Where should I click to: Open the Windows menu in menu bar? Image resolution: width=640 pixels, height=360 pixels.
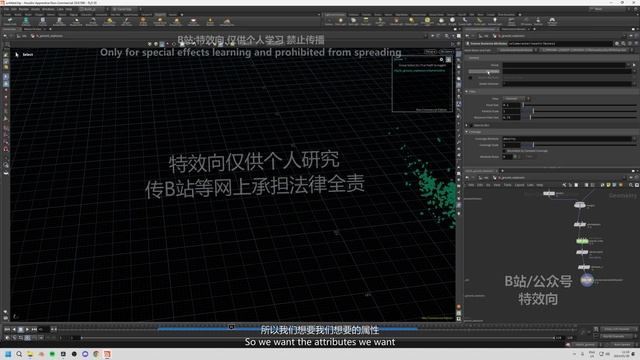48,9
